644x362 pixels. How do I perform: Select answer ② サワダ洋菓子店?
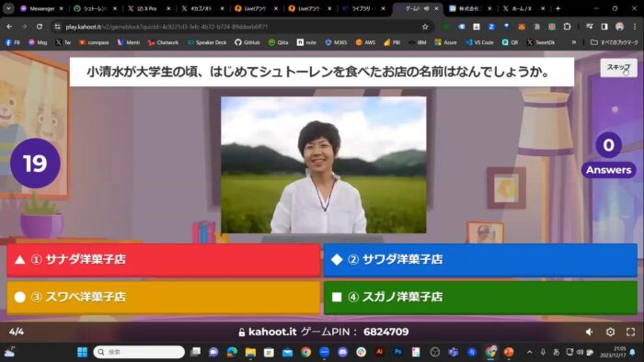480,260
